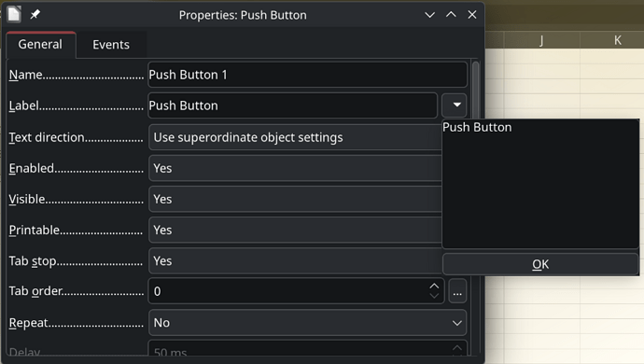This screenshot has height=364, width=644.
Task: Open the Tab order ellipsis button
Action: pos(457,291)
